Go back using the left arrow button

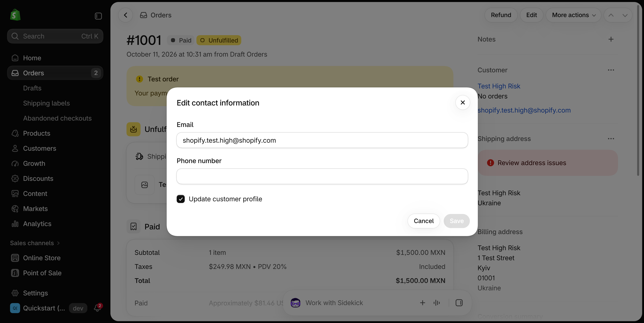click(x=126, y=15)
